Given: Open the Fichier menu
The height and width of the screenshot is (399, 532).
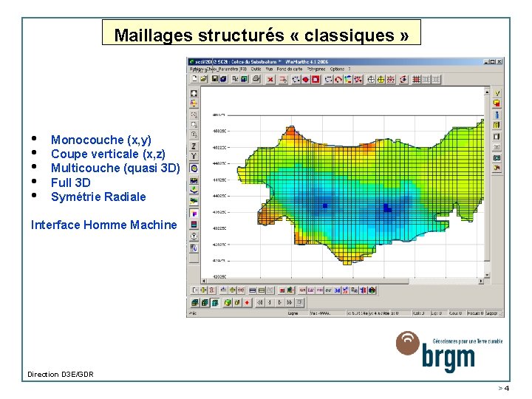Looking at the screenshot, I should [197, 69].
